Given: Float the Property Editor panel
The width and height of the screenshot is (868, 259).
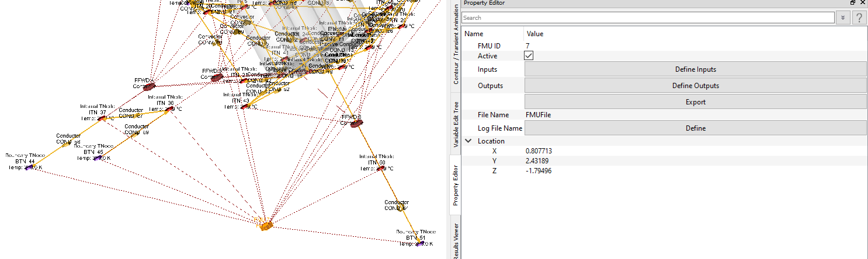Looking at the screenshot, I should (853, 3).
